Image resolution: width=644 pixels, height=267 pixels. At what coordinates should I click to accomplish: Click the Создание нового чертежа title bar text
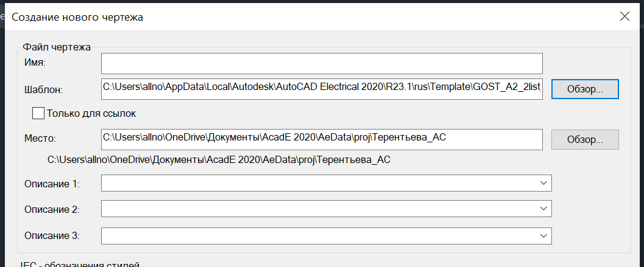point(77,17)
